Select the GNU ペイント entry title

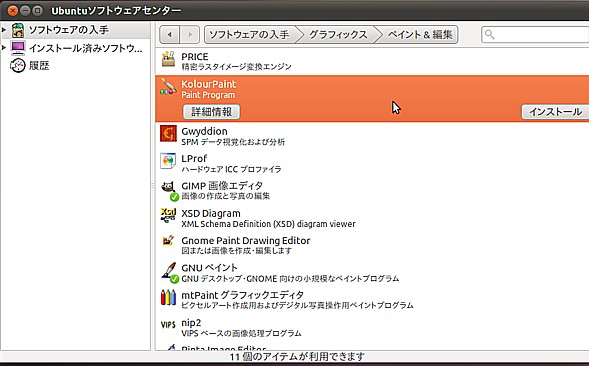click(x=209, y=268)
